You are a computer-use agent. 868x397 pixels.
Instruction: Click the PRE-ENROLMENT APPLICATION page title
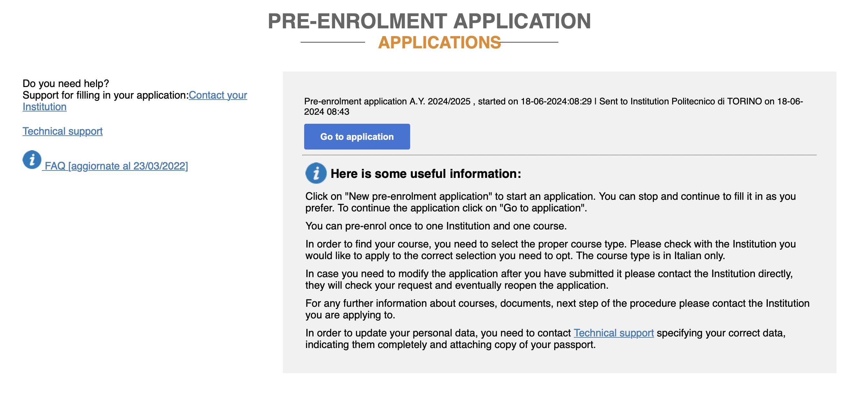click(x=429, y=21)
